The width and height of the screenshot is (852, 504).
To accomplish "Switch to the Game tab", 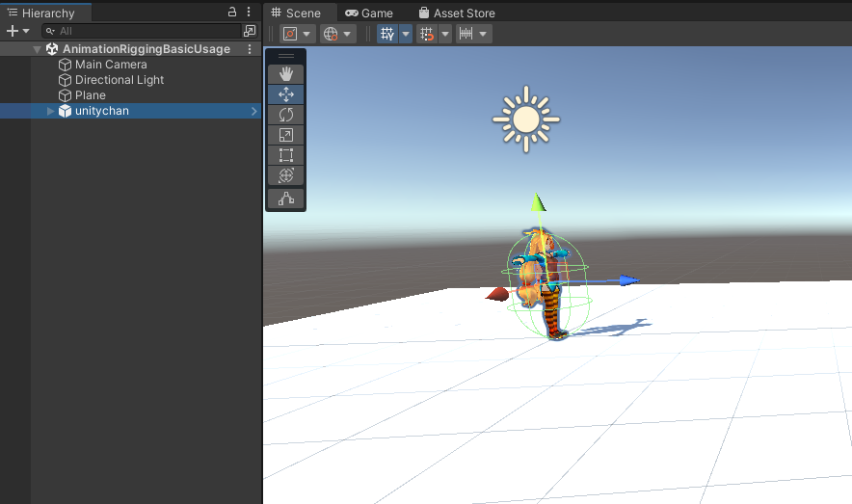I will click(369, 13).
